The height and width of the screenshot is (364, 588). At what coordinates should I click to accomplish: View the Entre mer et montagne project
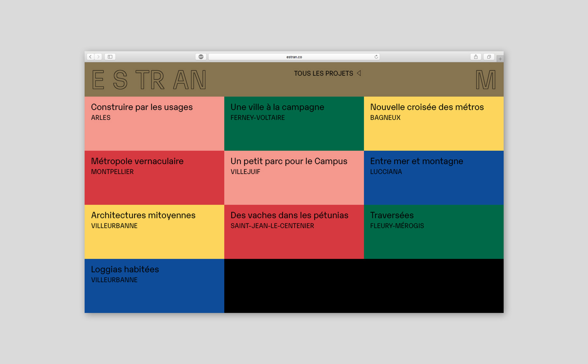pos(433,178)
